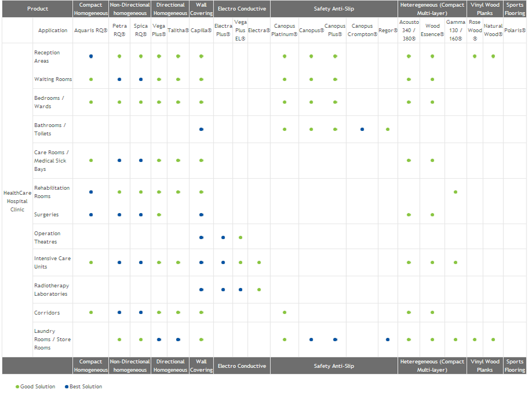Select the Canopus Platinum® product name
Viewport: 532px width, 405px height.
point(284,31)
